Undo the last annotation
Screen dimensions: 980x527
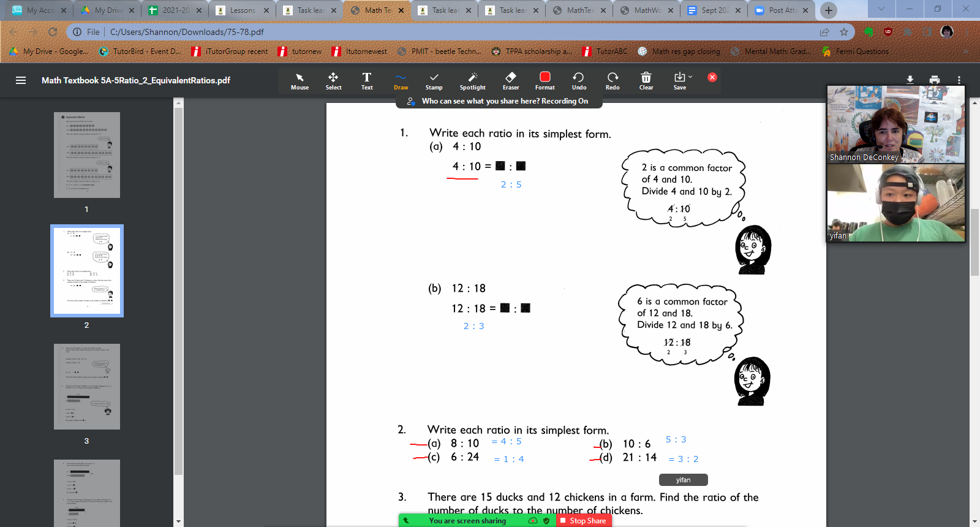[579, 81]
